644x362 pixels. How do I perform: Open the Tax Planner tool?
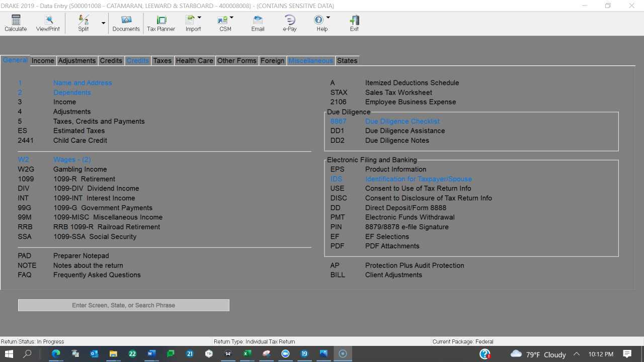click(161, 23)
